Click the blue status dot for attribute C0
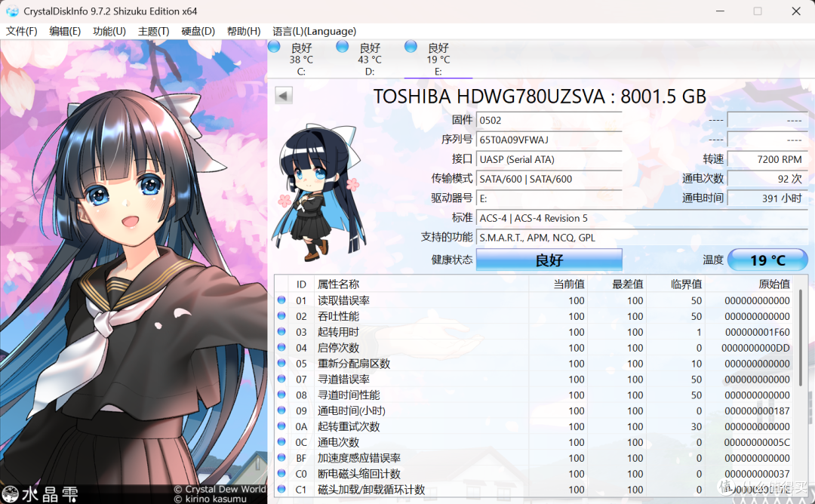This screenshot has width=815, height=504. (281, 473)
